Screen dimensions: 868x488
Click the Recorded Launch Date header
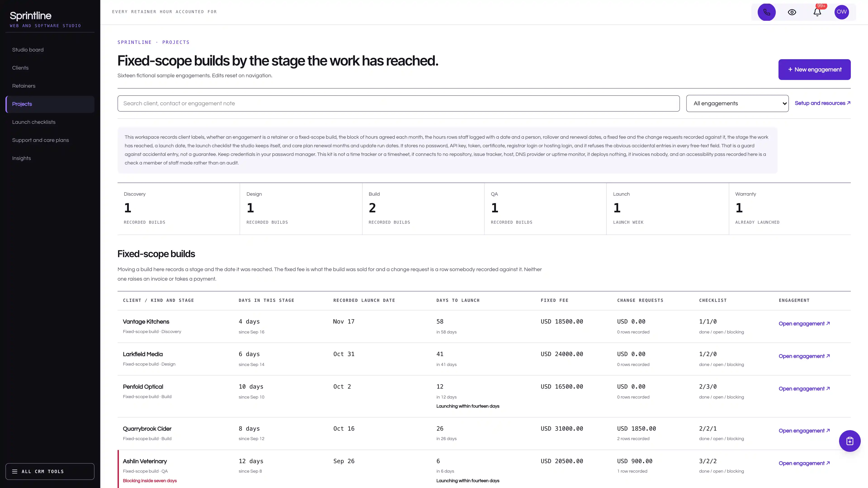pyautogui.click(x=364, y=300)
